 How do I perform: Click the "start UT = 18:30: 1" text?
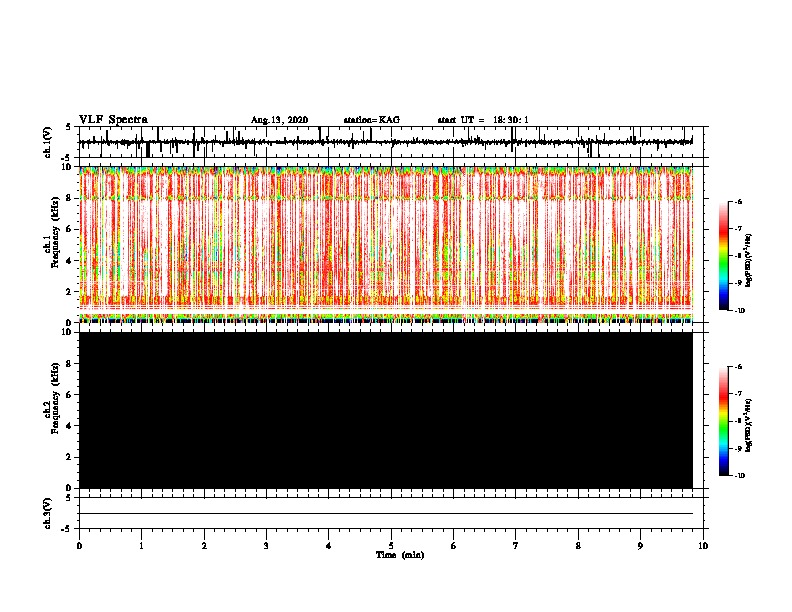click(x=483, y=120)
